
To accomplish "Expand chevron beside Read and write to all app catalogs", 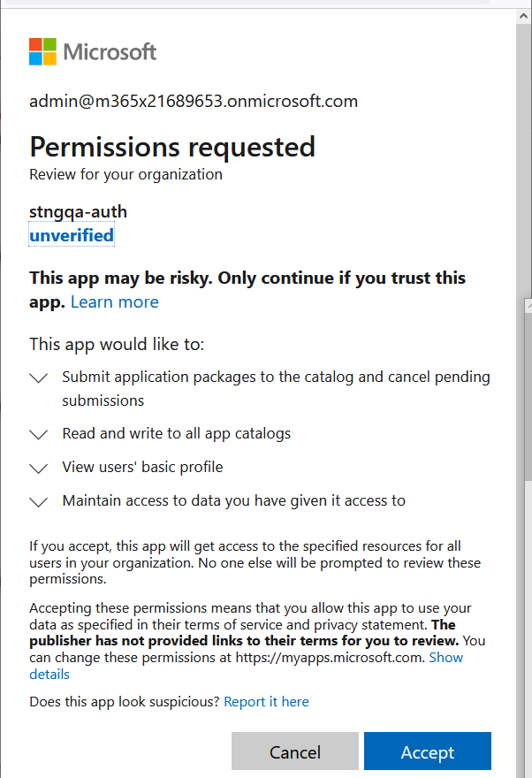I will pyautogui.click(x=38, y=434).
